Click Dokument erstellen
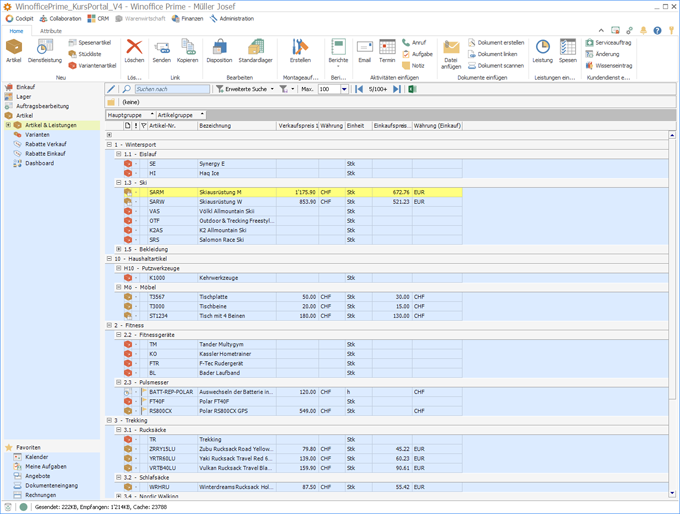The height and width of the screenshot is (514, 680). 496,43
